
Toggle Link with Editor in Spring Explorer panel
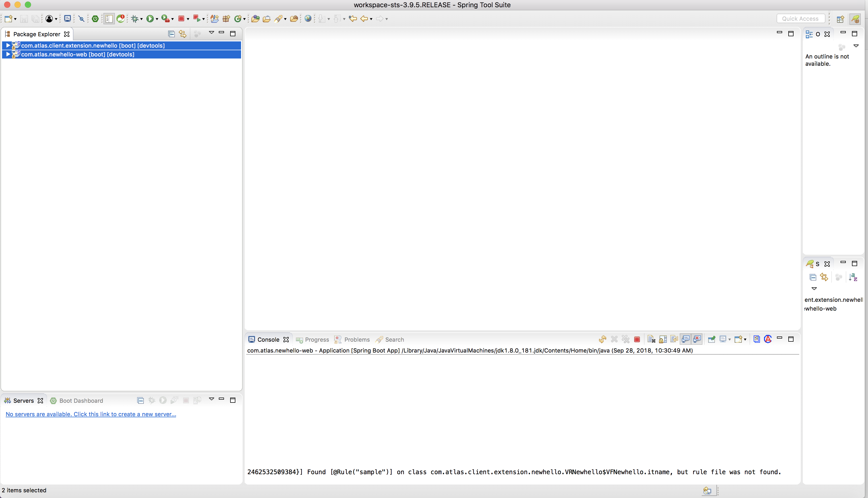tap(824, 277)
